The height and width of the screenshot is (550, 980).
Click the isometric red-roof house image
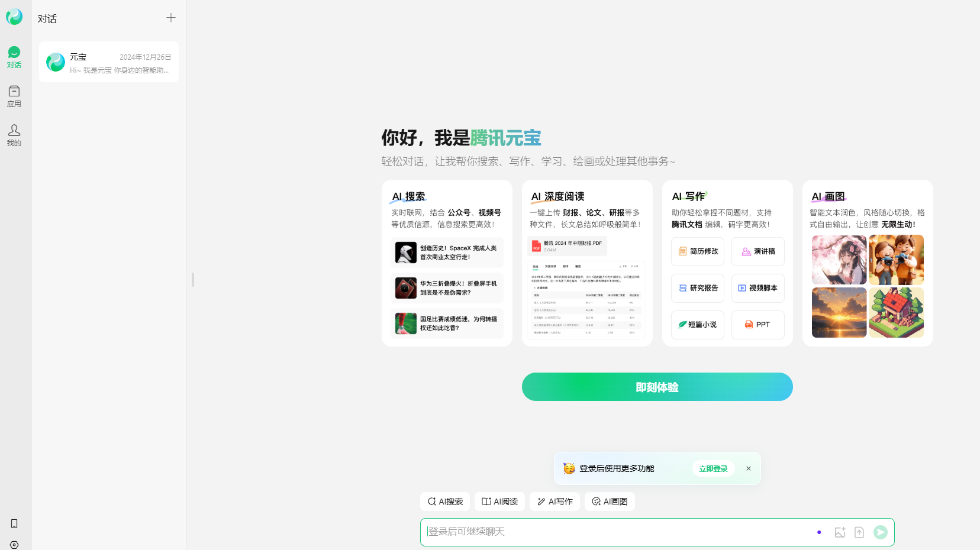pyautogui.click(x=897, y=313)
